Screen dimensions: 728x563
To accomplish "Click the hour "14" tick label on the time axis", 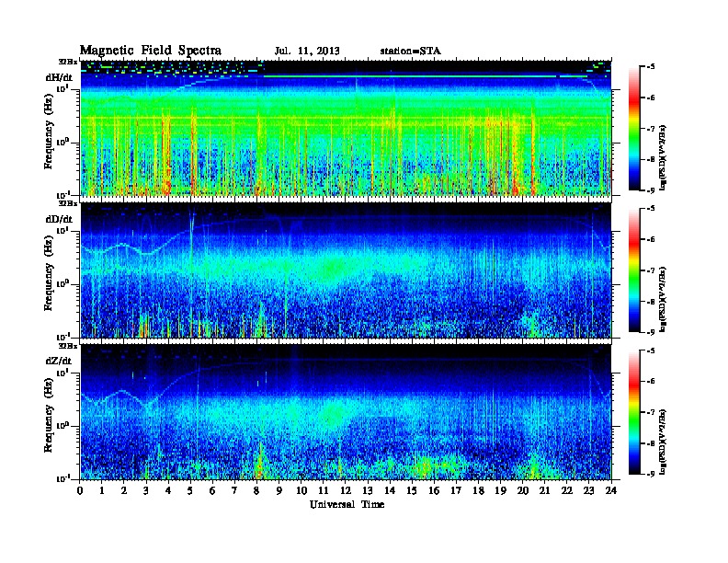I will coord(390,490).
